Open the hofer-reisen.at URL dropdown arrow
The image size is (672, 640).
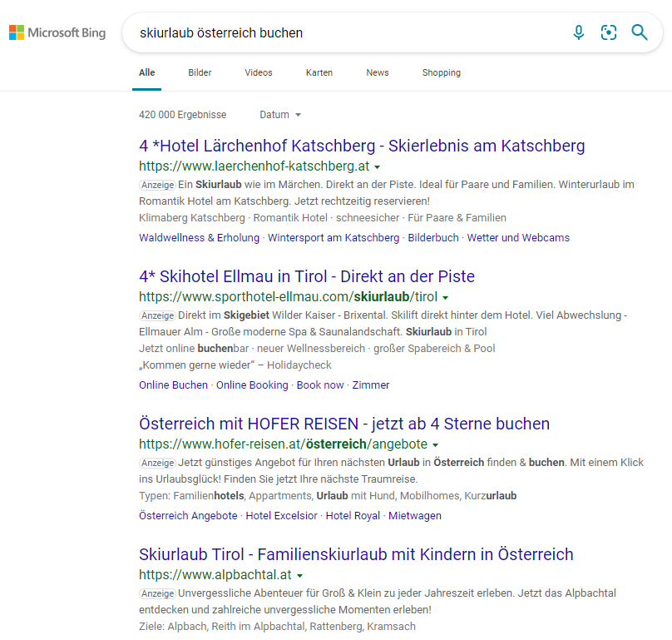coord(436,444)
